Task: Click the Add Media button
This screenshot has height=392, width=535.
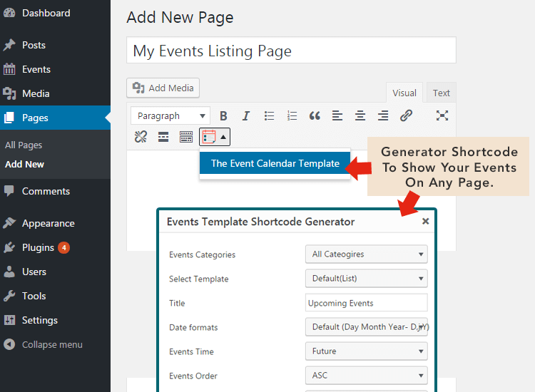Action: click(163, 88)
